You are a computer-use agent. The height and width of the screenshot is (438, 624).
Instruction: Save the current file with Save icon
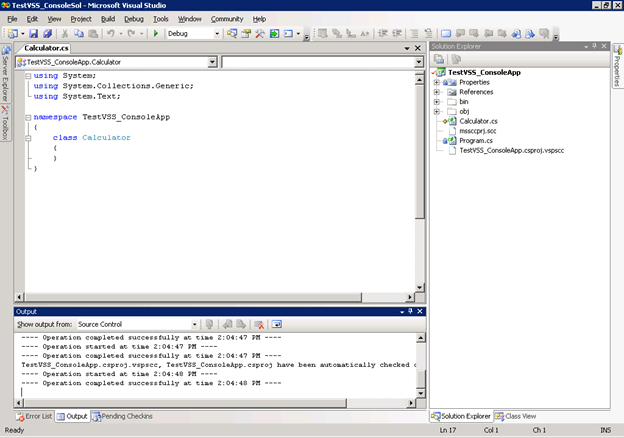(x=33, y=34)
